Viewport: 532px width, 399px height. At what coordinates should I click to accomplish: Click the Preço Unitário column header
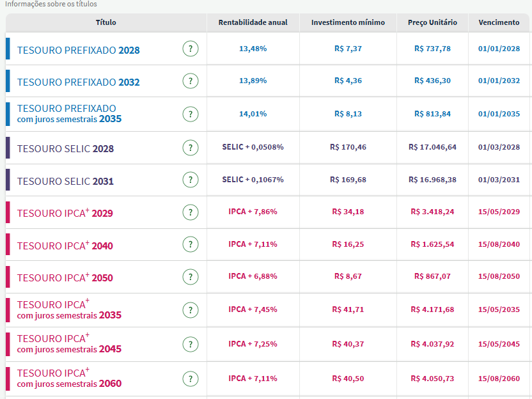tap(432, 22)
